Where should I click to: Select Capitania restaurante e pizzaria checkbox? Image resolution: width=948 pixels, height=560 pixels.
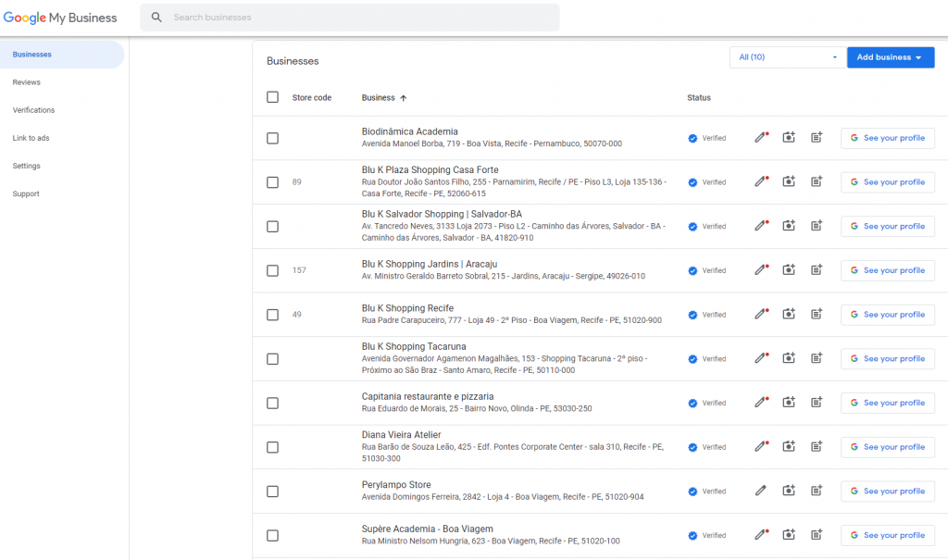273,403
